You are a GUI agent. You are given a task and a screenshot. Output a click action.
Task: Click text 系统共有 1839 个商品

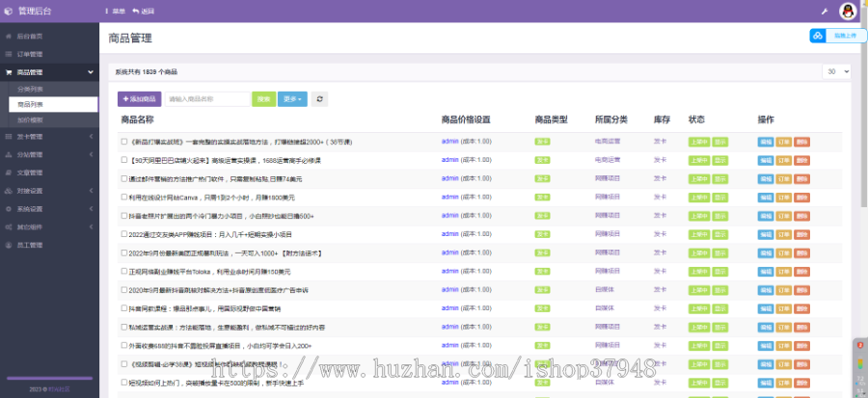pos(147,72)
